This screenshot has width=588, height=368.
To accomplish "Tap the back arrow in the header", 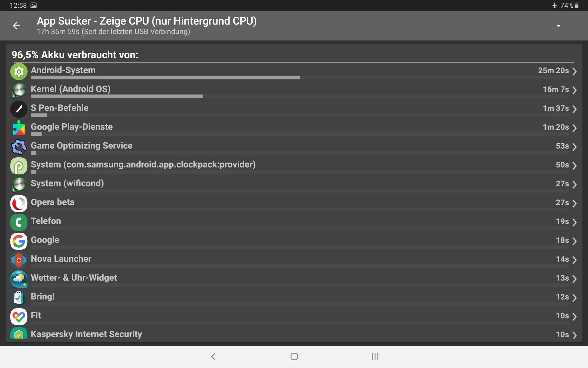I will [x=17, y=26].
